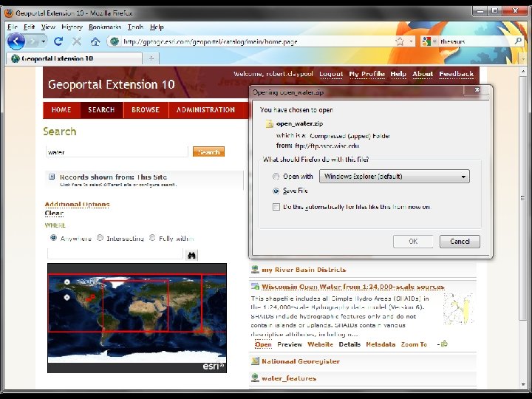Click the search magnifier icon
The width and height of the screenshot is (532, 399).
518,41
